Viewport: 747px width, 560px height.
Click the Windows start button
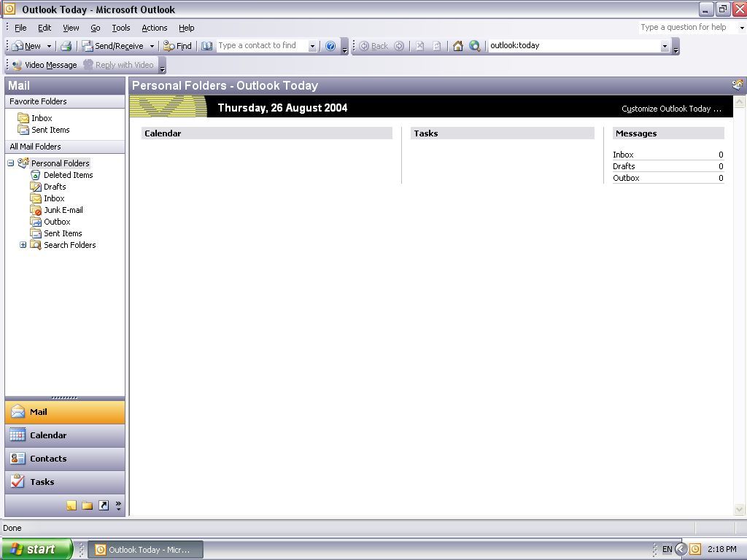point(36,549)
